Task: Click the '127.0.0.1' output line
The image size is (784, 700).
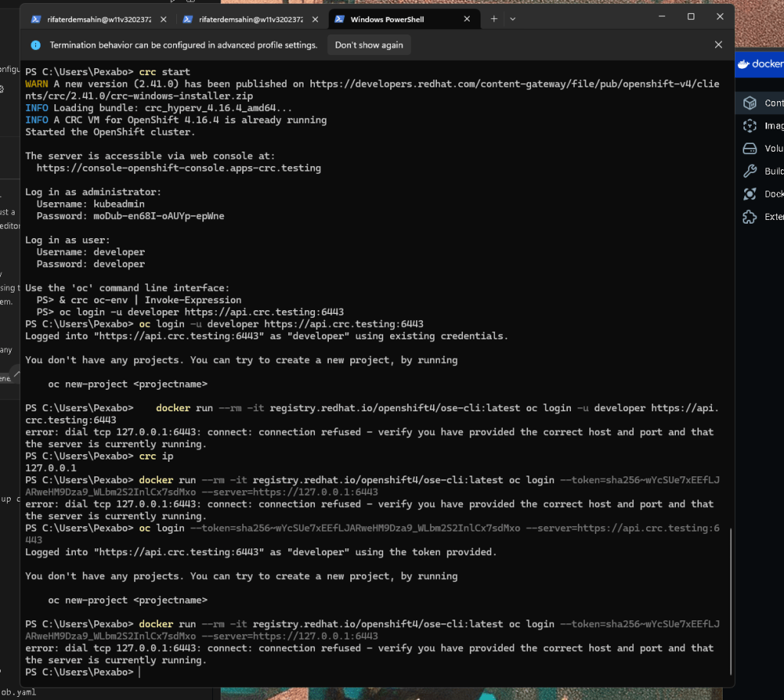Action: (x=51, y=468)
